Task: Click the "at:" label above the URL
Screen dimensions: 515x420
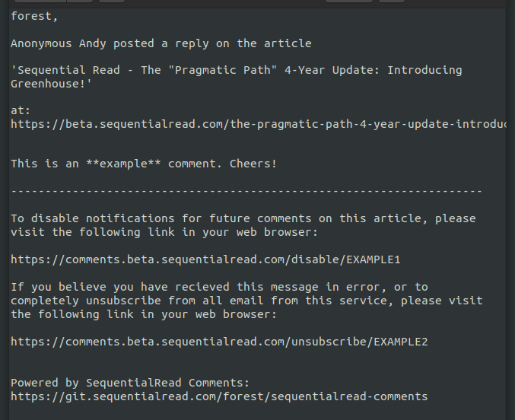Action: coord(21,110)
